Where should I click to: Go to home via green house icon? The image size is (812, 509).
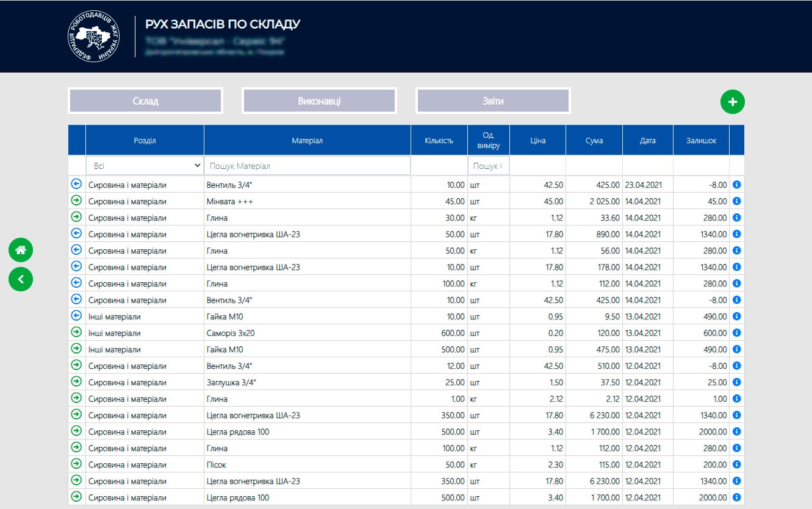click(21, 250)
